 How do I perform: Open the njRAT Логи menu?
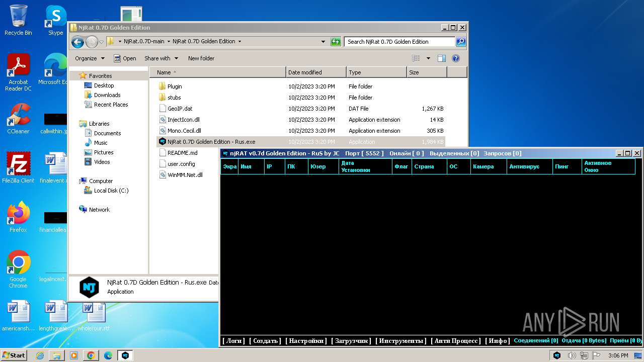(x=233, y=341)
